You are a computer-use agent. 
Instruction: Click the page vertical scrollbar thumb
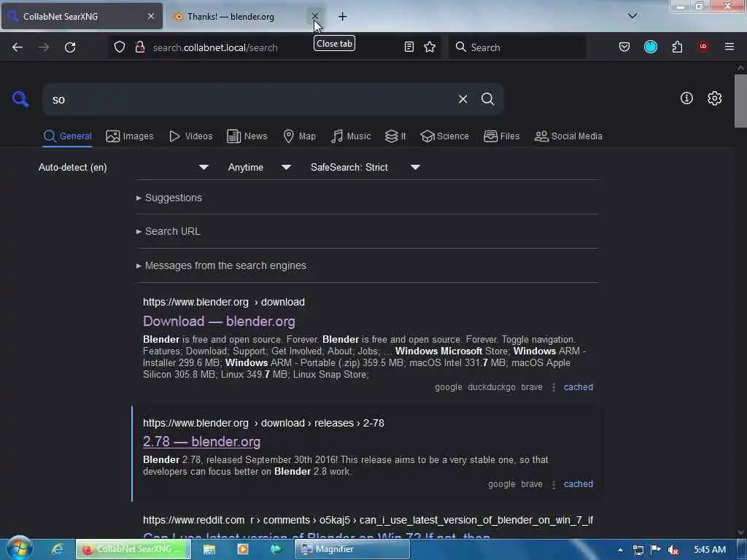(x=740, y=101)
